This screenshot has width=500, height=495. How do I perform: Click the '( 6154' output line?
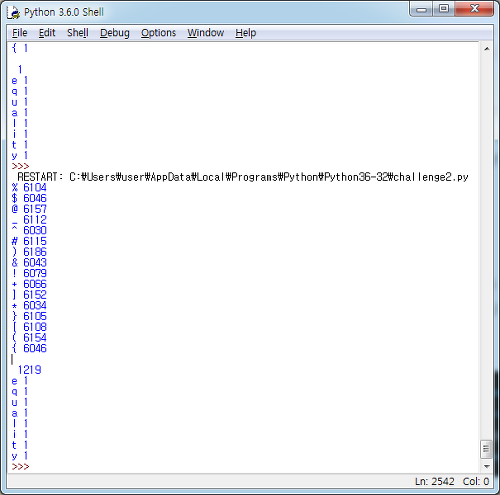click(29, 337)
